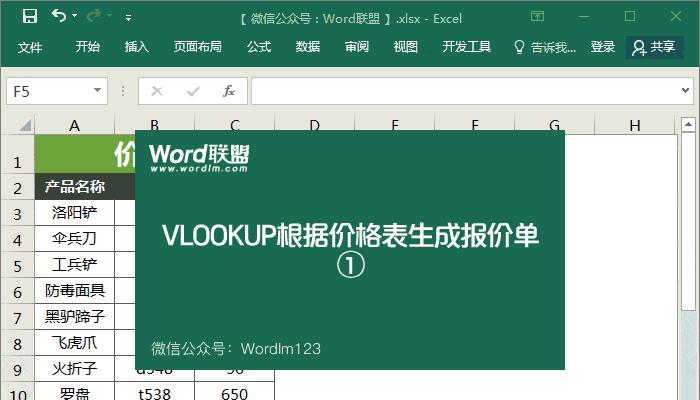Click the Cancel X icon in formula bar
The height and width of the screenshot is (400, 700).
click(157, 91)
